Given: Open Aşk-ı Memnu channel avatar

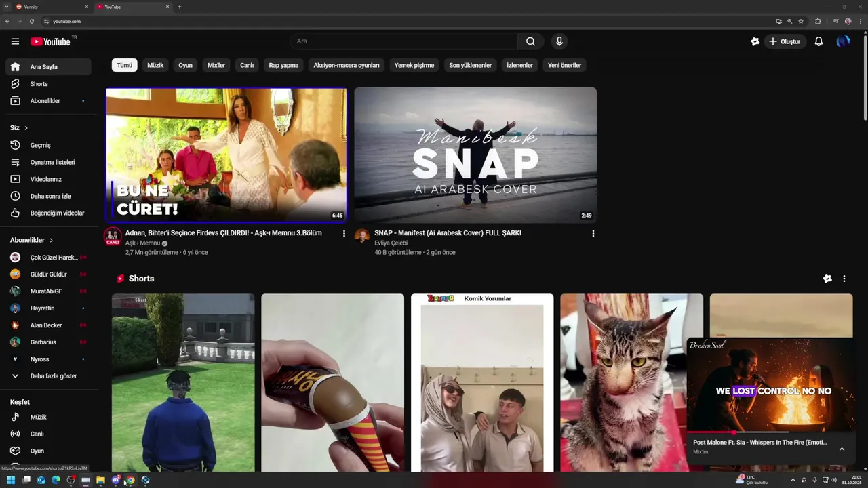Looking at the screenshot, I should 113,236.
